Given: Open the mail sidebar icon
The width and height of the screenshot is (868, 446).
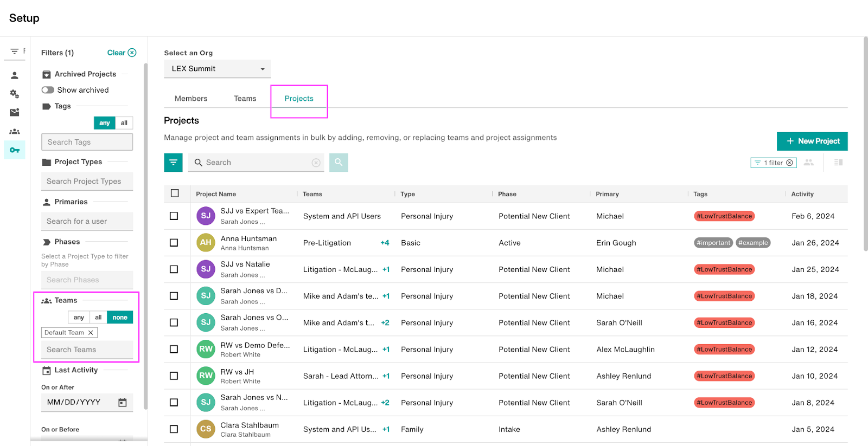Looking at the screenshot, I should pos(15,112).
